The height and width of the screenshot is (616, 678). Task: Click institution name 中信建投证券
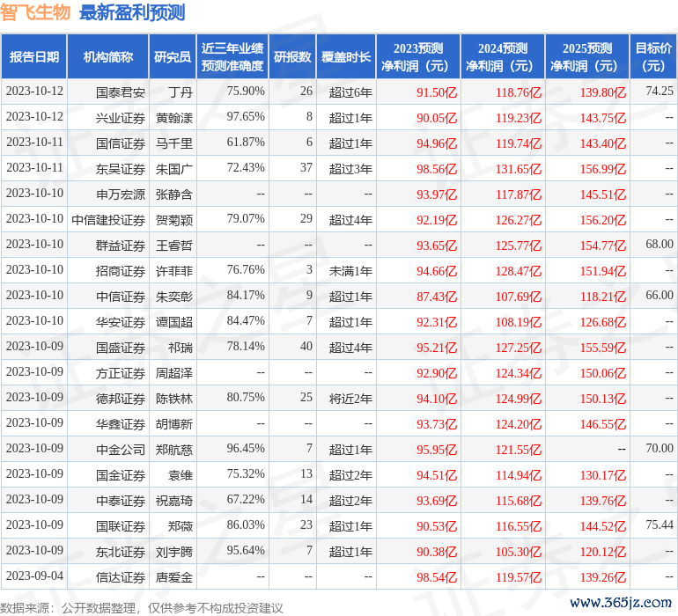pos(108,220)
